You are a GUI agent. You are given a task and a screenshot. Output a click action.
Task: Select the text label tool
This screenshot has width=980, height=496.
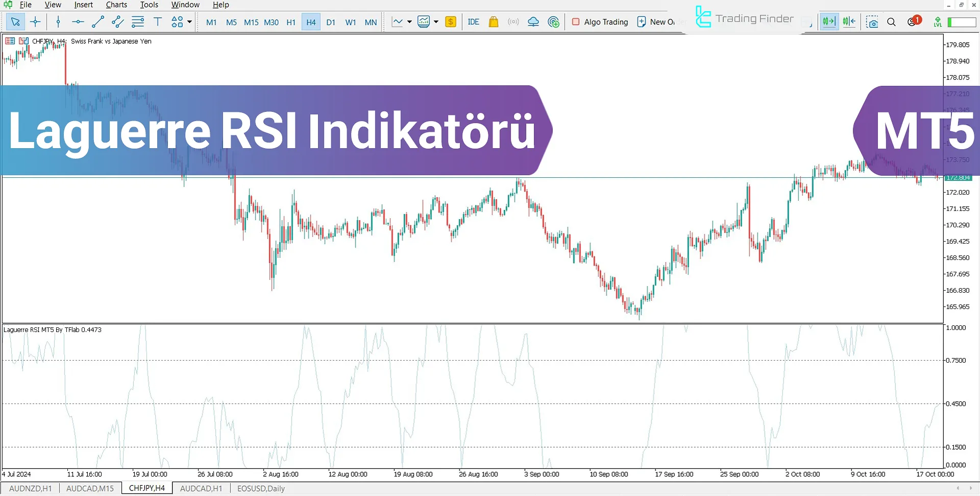(158, 22)
